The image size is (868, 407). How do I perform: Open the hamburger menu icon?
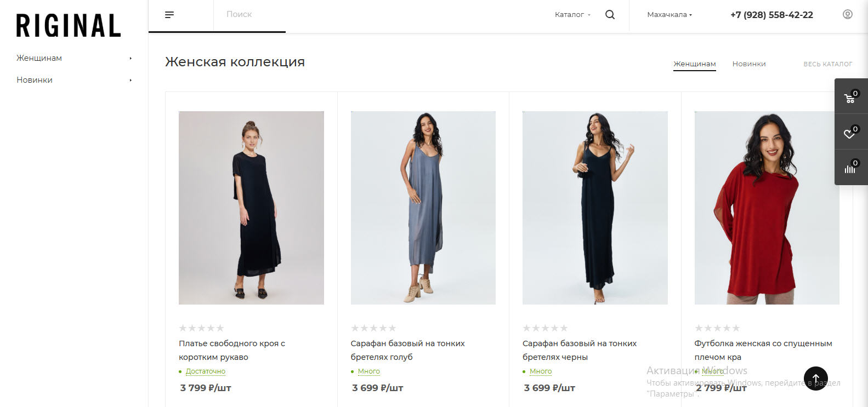(x=169, y=15)
